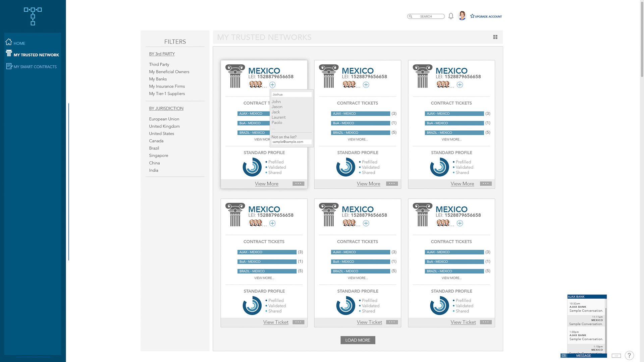Image resolution: width=644 pixels, height=362 pixels.
Task: Click VIEW MORE... under second card tickets
Action: tap(358, 139)
